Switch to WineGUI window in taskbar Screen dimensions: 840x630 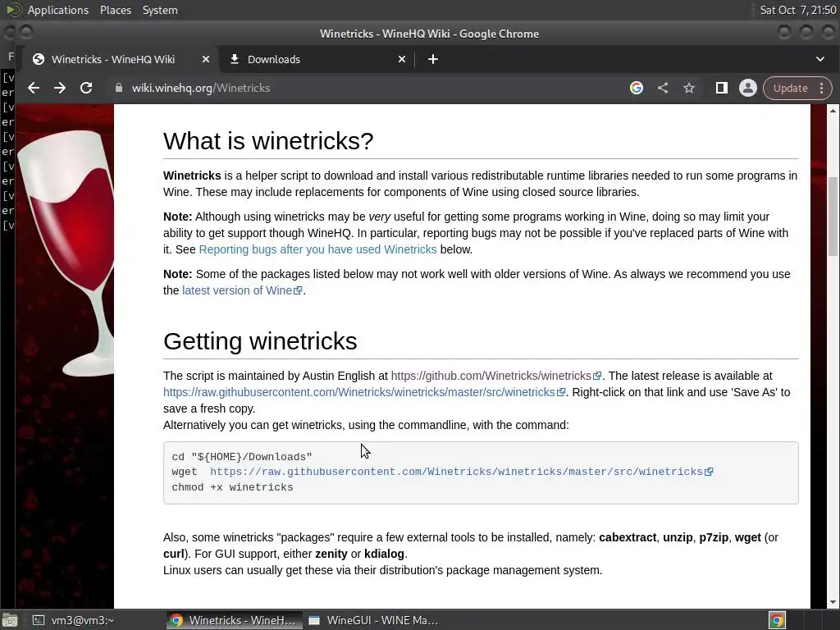(374, 620)
